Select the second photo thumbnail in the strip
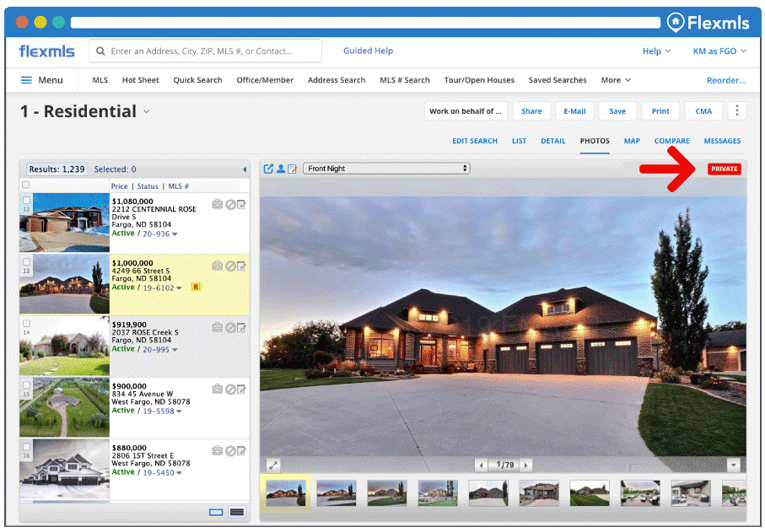The image size is (765, 532). coord(337,492)
